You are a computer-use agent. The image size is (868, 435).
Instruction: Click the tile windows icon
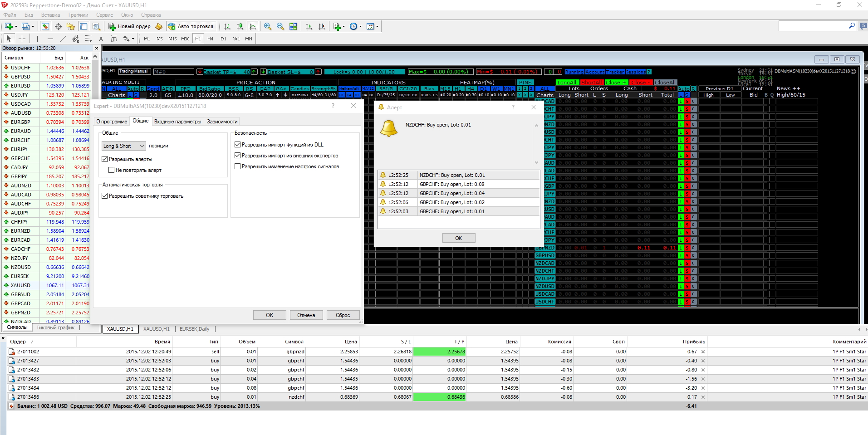[293, 26]
